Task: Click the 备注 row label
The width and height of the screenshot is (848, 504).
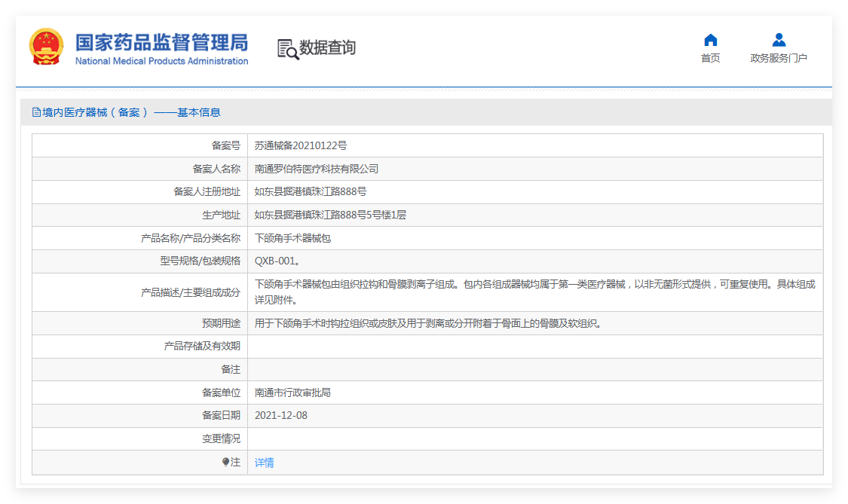Action: coord(231,369)
